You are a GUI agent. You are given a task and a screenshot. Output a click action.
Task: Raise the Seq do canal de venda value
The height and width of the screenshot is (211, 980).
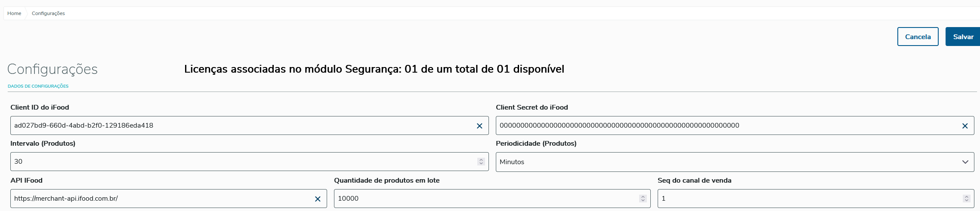tap(967, 196)
